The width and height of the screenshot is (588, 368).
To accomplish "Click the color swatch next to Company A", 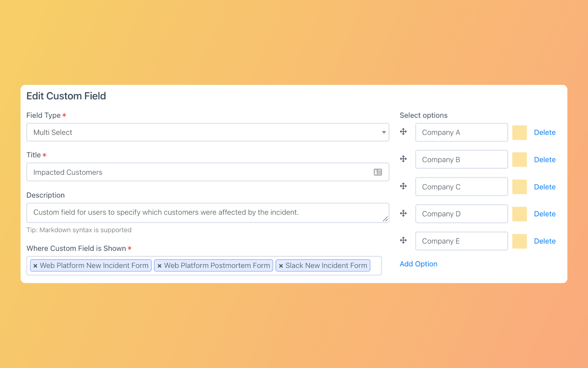I will pyautogui.click(x=520, y=132).
